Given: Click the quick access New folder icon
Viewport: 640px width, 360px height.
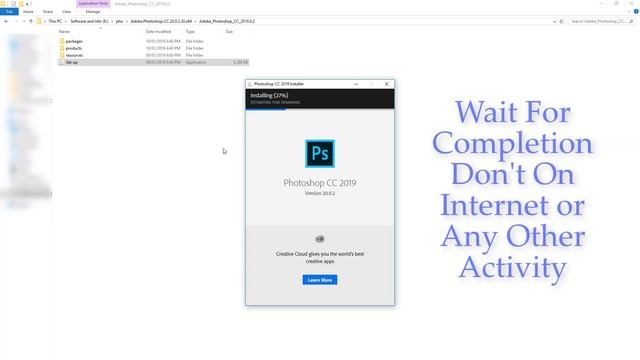Looking at the screenshot, I should [21, 4].
